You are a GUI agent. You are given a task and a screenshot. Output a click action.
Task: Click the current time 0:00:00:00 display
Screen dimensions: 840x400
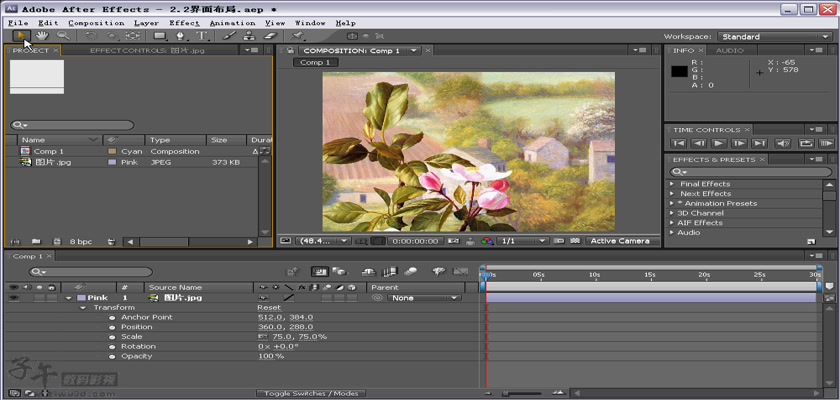pyautogui.click(x=415, y=241)
